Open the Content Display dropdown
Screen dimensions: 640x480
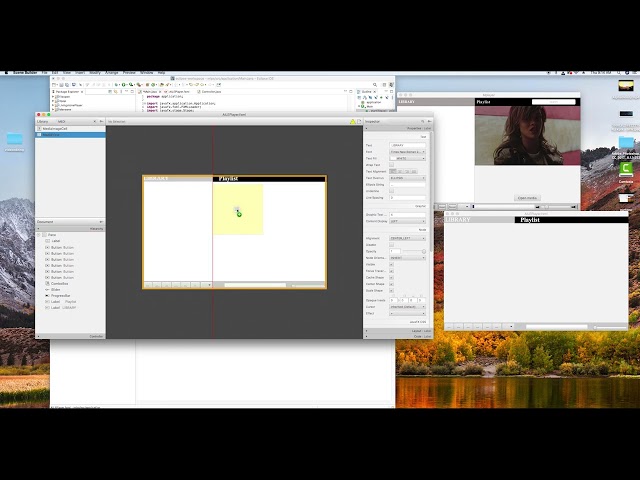pos(407,221)
